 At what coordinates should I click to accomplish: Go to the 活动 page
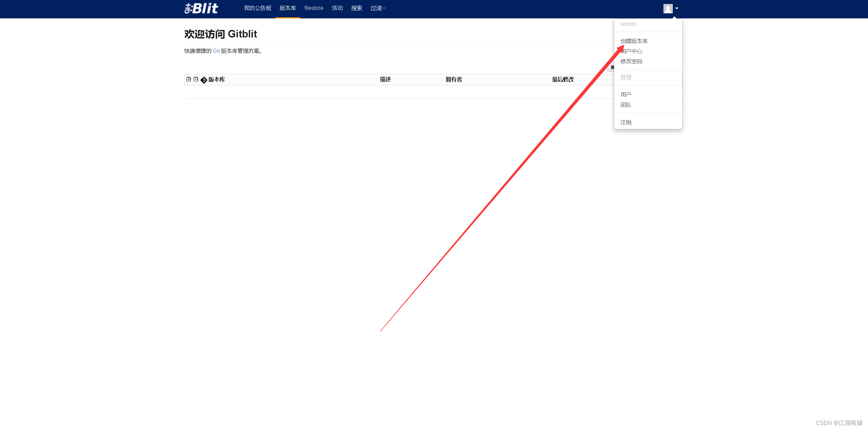tap(337, 8)
